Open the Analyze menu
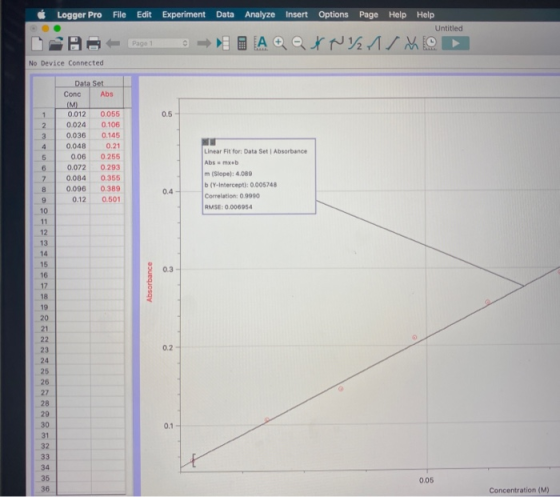 (260, 15)
